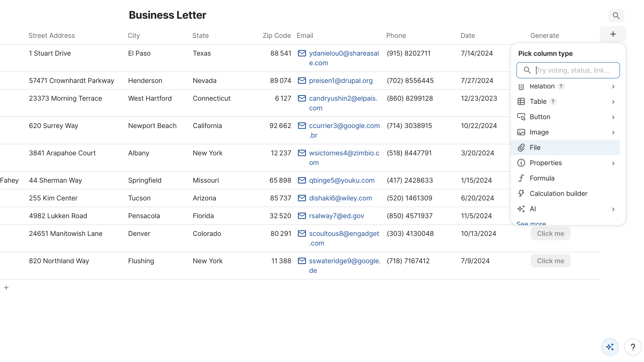
Task: Click the Formula icon in column type menu
Action: 521,178
